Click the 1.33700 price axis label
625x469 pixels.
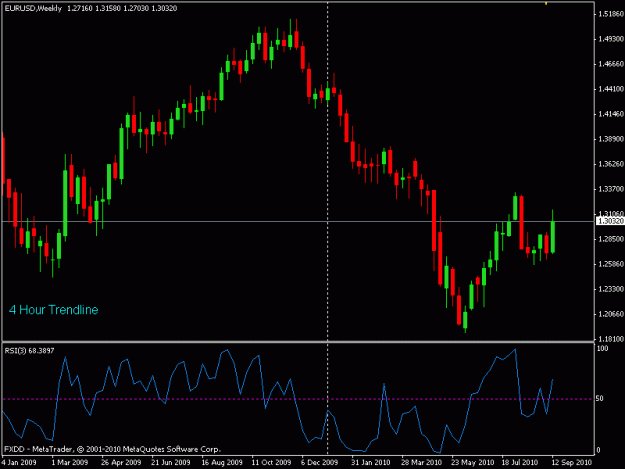click(x=611, y=189)
